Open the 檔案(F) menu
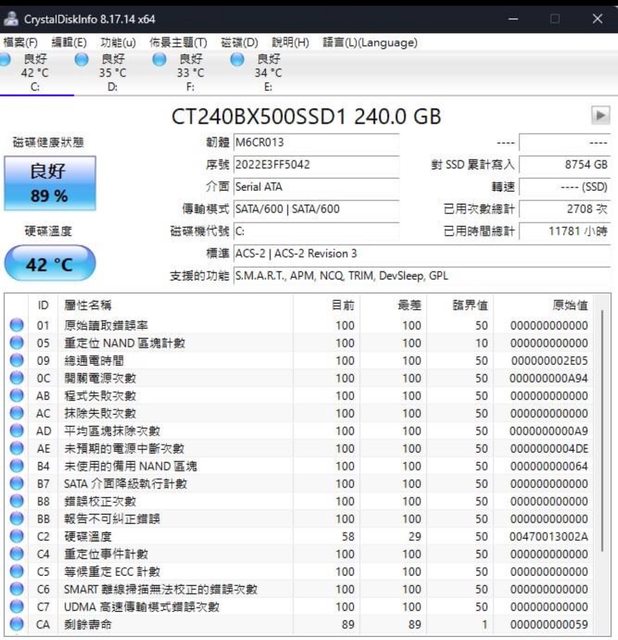The image size is (618, 640). (x=21, y=43)
